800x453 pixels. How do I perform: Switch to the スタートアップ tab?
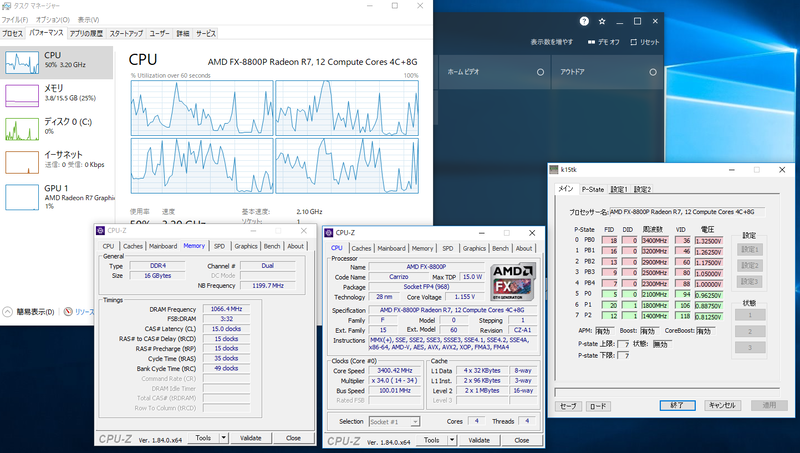(126, 34)
